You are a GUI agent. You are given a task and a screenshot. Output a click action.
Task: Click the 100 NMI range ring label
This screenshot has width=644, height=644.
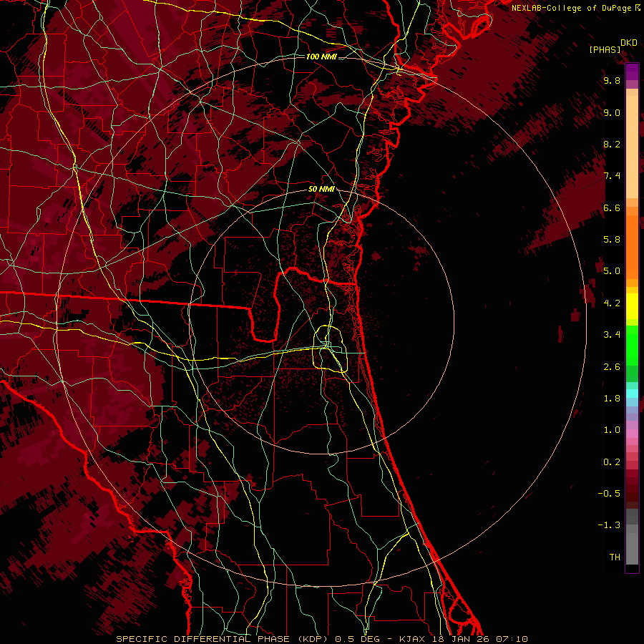[x=321, y=57]
